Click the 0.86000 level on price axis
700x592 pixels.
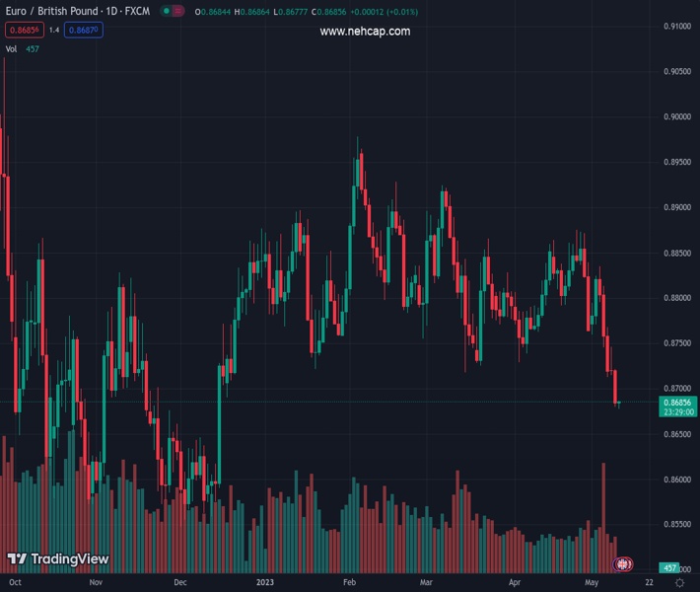pyautogui.click(x=676, y=480)
